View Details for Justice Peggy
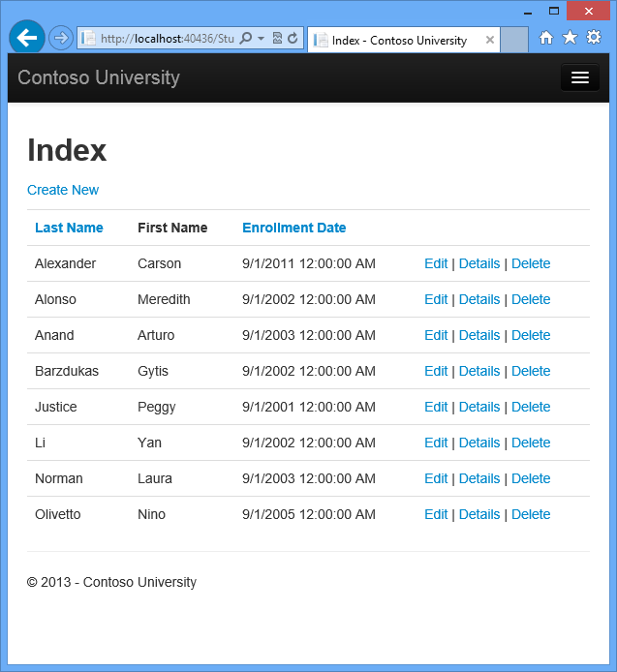Screen dimensions: 617x672 pyautogui.click(x=479, y=407)
